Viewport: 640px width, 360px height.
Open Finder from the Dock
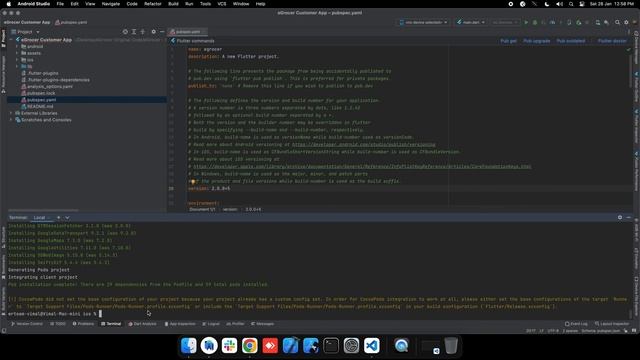coord(189,345)
